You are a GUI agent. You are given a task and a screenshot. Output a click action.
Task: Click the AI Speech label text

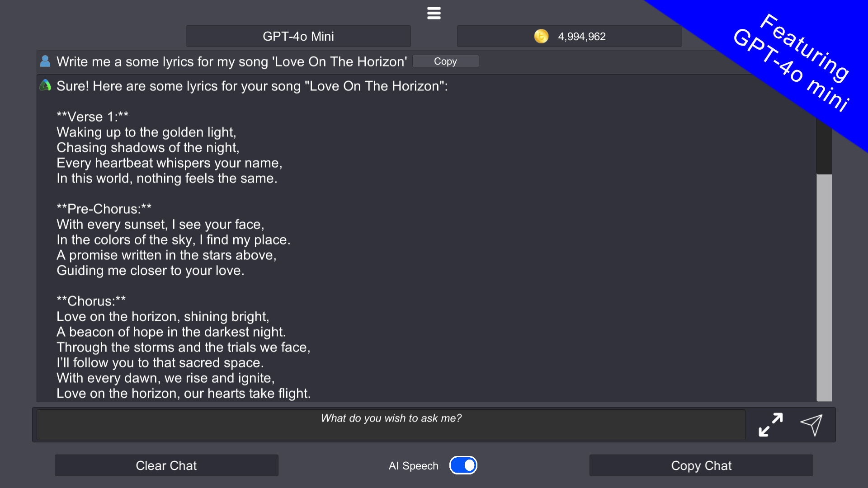(413, 466)
